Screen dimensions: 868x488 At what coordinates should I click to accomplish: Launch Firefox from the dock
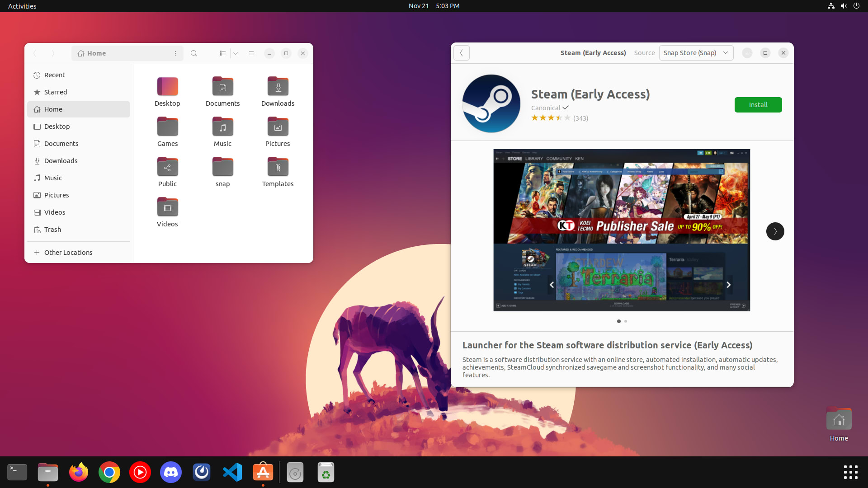(x=79, y=472)
